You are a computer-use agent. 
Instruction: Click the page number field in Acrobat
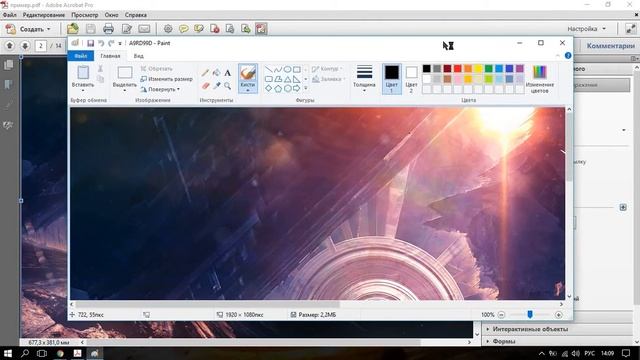(x=40, y=46)
